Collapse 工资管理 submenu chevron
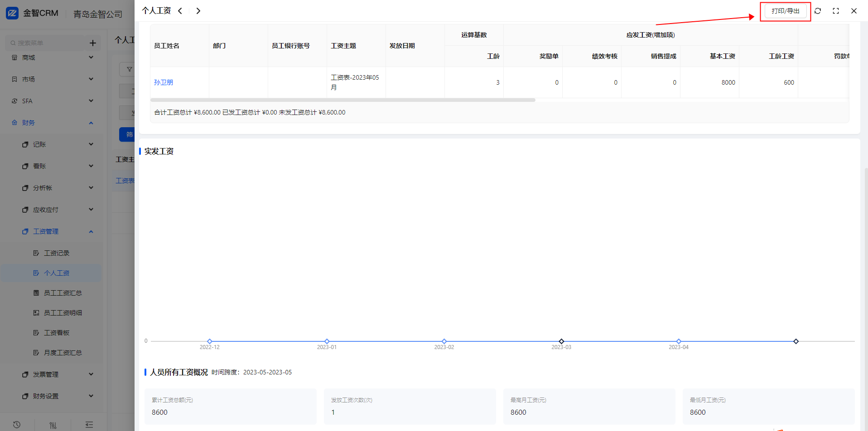The image size is (868, 431). [91, 231]
